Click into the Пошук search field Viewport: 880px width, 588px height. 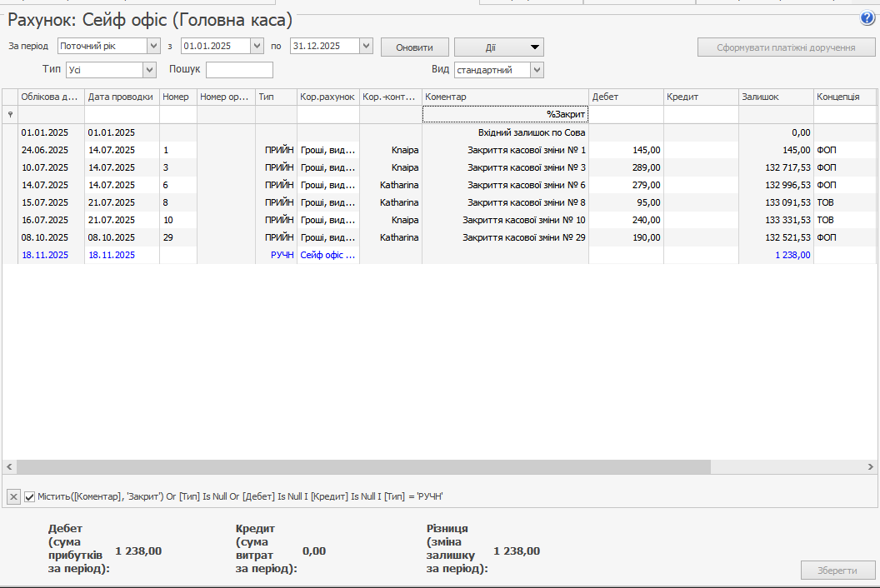click(239, 70)
